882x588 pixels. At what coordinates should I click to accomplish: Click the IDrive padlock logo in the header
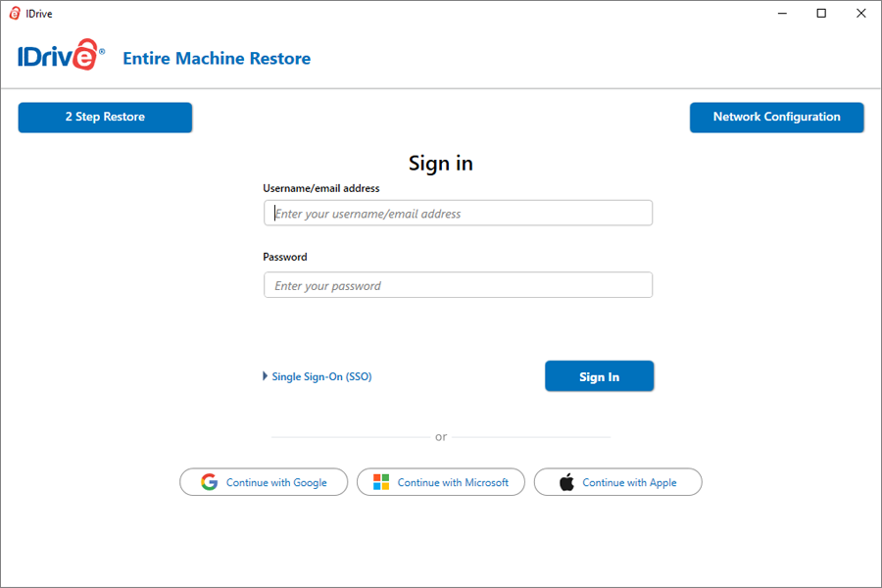tap(62, 55)
